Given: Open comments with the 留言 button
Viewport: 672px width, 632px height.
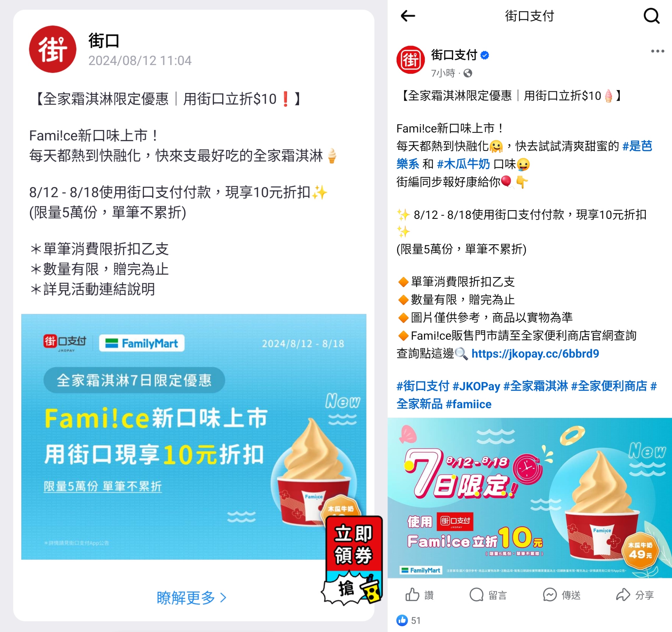Looking at the screenshot, I should pyautogui.click(x=488, y=595).
